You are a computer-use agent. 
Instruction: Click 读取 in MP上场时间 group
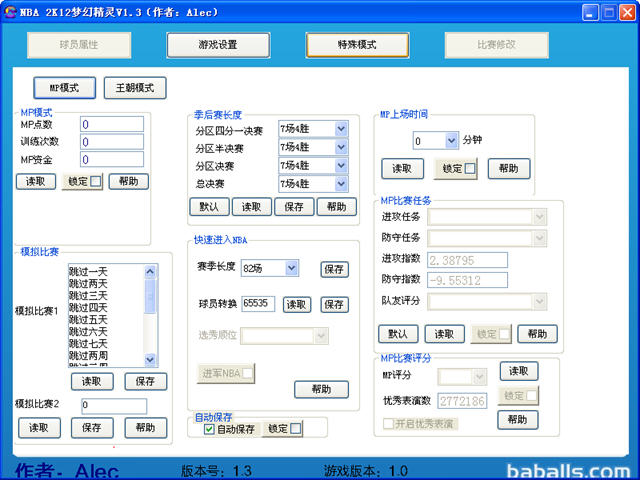pos(402,169)
